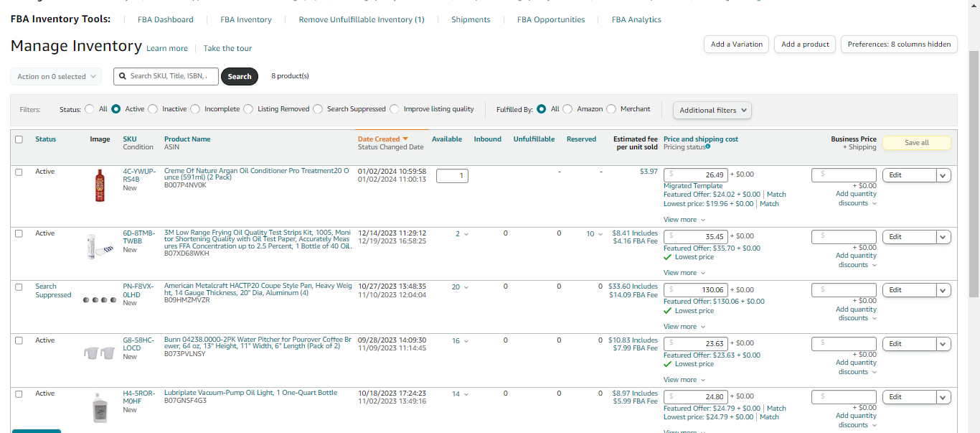Open the FBA Dashboard tab
The width and height of the screenshot is (980, 433).
[165, 20]
